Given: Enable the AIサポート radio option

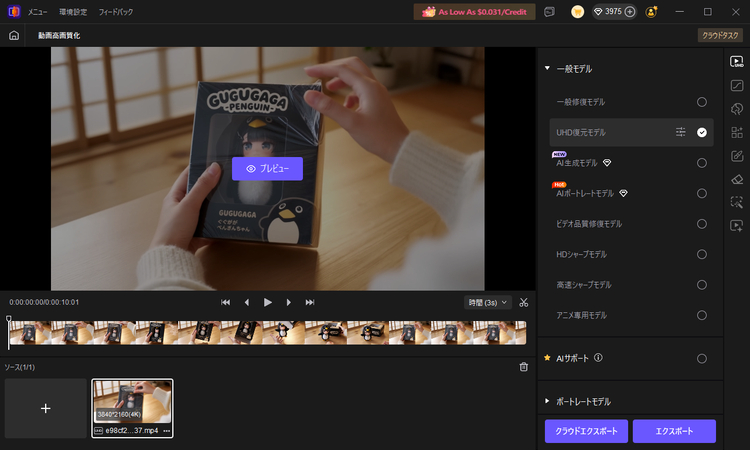Looking at the screenshot, I should point(702,359).
